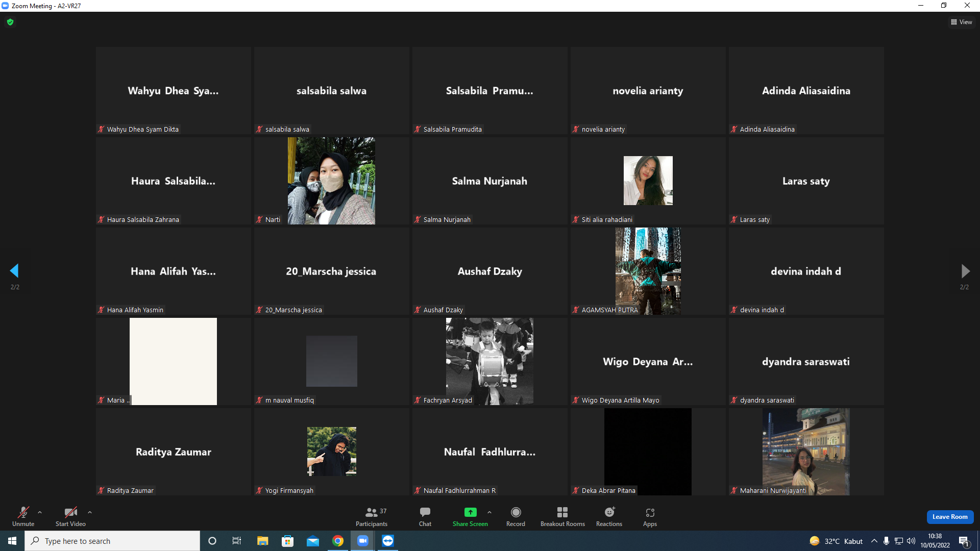Open the Windows Start menu
The width and height of the screenshot is (980, 551).
(x=12, y=541)
